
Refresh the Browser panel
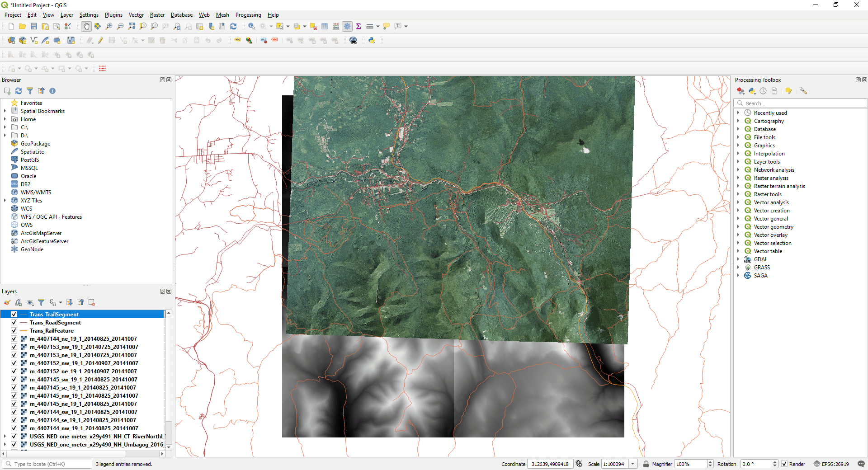pyautogui.click(x=19, y=91)
